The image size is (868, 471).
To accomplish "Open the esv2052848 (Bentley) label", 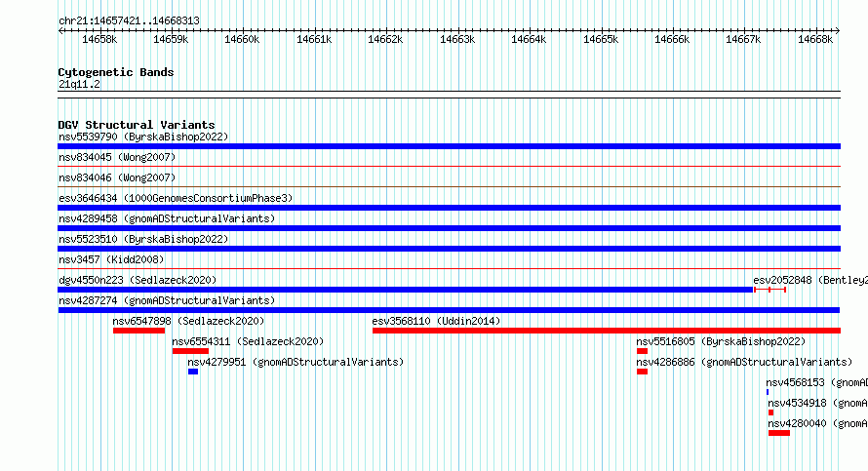I will (x=809, y=280).
